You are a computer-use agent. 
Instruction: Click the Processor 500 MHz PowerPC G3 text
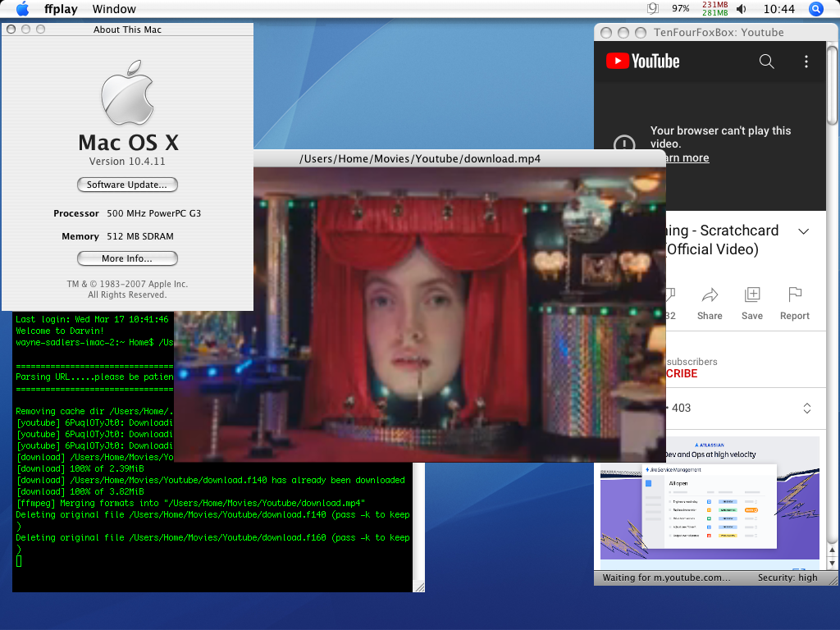[x=127, y=213]
